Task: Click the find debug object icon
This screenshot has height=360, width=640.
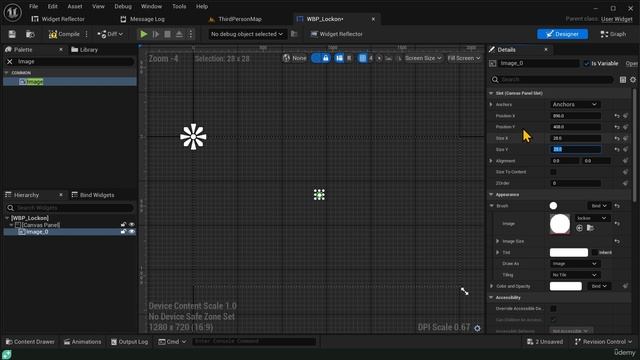Action: [x=294, y=34]
